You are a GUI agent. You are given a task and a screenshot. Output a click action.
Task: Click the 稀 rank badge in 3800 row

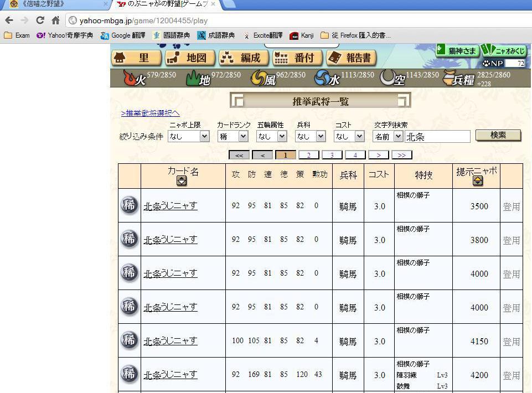(129, 239)
